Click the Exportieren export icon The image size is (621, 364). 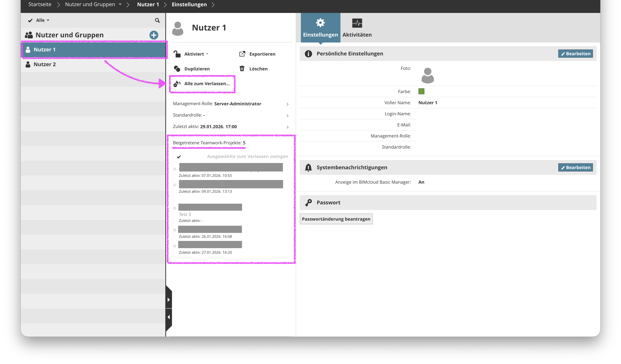coord(242,54)
